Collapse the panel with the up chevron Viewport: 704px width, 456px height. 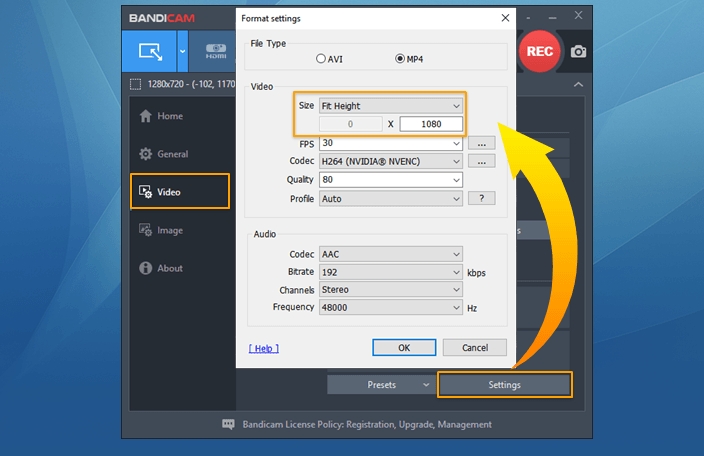tap(578, 84)
